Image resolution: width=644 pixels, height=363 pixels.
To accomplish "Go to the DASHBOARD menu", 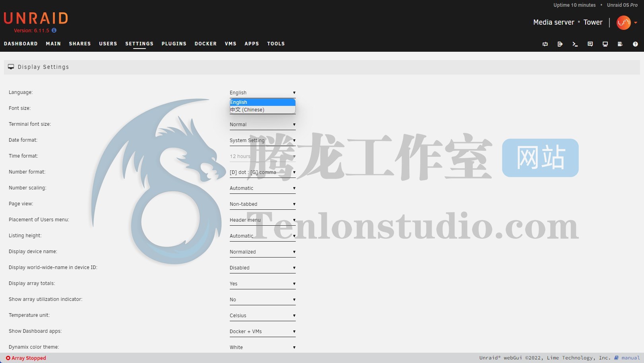I will (x=21, y=44).
